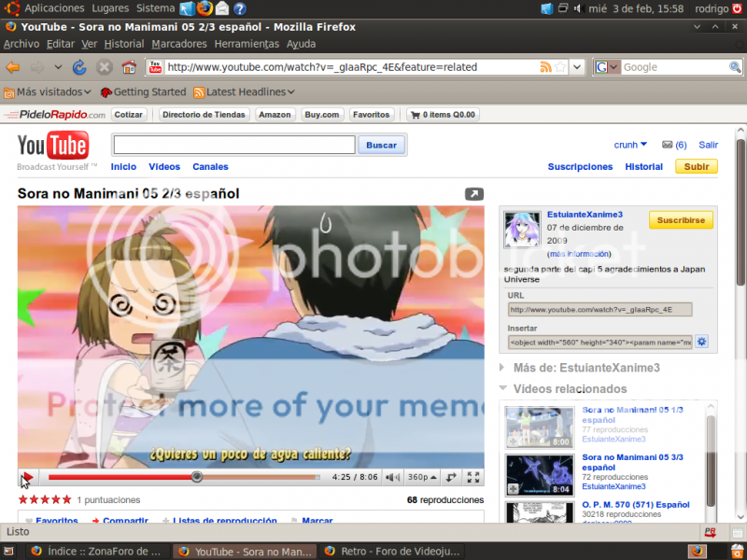747x560 pixels.
Task: Open the Ver menu
Action: coord(89,44)
